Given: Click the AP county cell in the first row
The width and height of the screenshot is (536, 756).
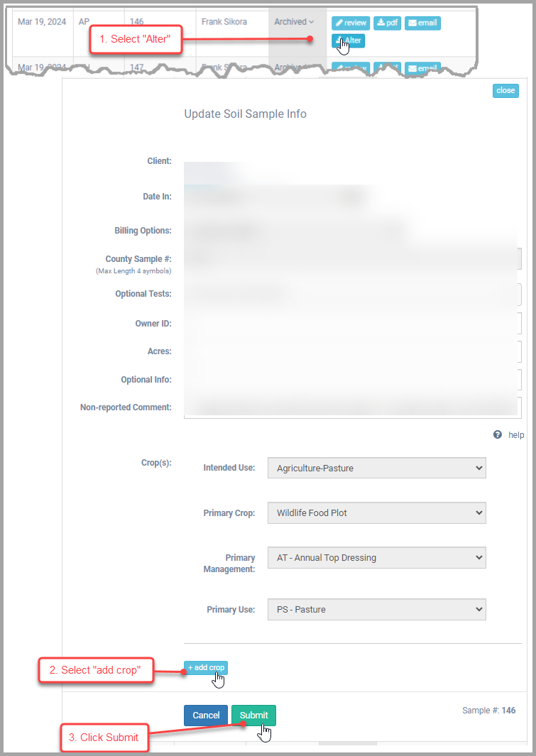Looking at the screenshot, I should (x=84, y=22).
